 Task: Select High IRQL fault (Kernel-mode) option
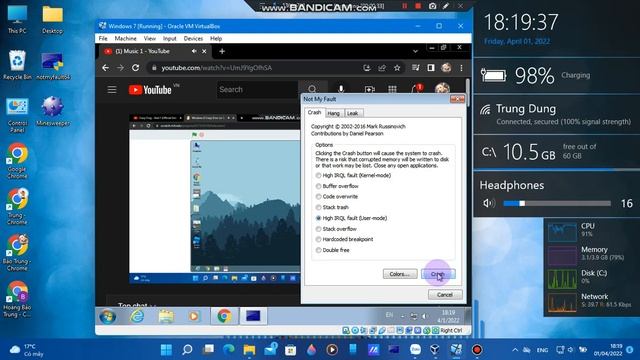coord(353,176)
